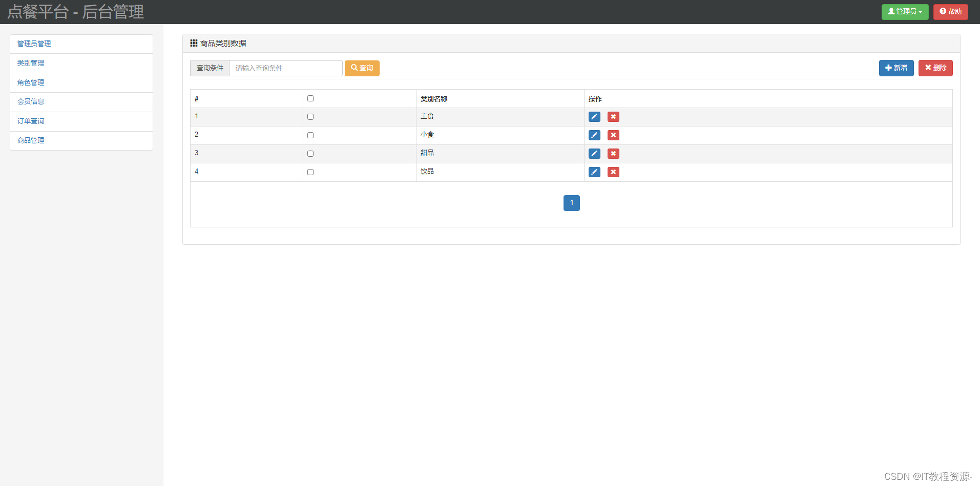Open the 管理员 user dropdown
Image resolution: width=980 pixels, height=486 pixels.
905,12
